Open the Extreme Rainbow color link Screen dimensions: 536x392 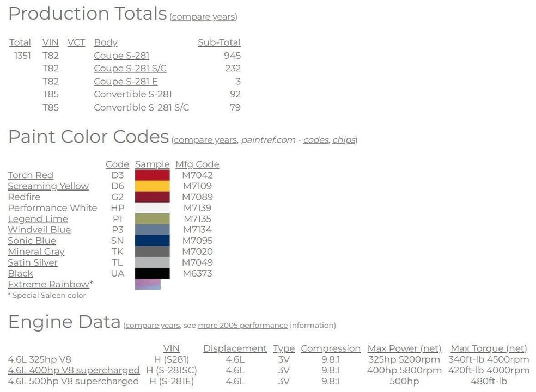click(x=48, y=284)
